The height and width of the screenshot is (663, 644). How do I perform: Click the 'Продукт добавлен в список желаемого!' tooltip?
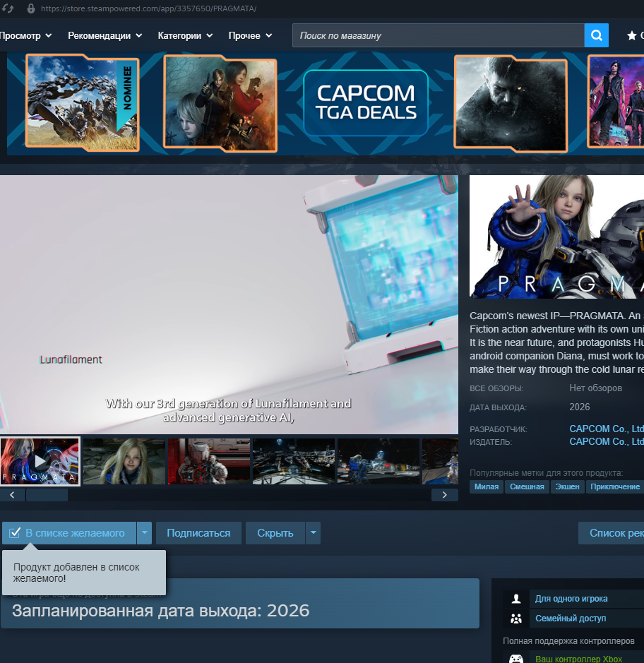pyautogui.click(x=84, y=573)
